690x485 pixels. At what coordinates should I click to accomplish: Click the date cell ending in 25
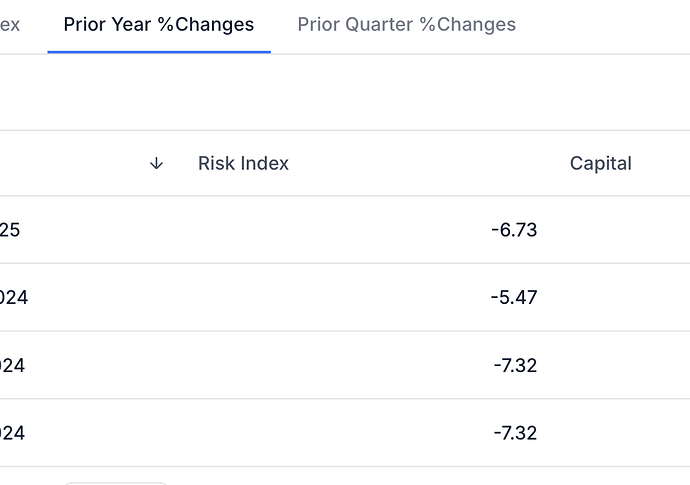10,230
